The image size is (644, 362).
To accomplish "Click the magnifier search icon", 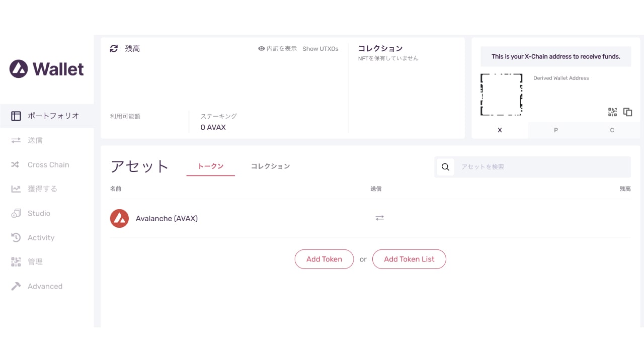I will click(445, 167).
